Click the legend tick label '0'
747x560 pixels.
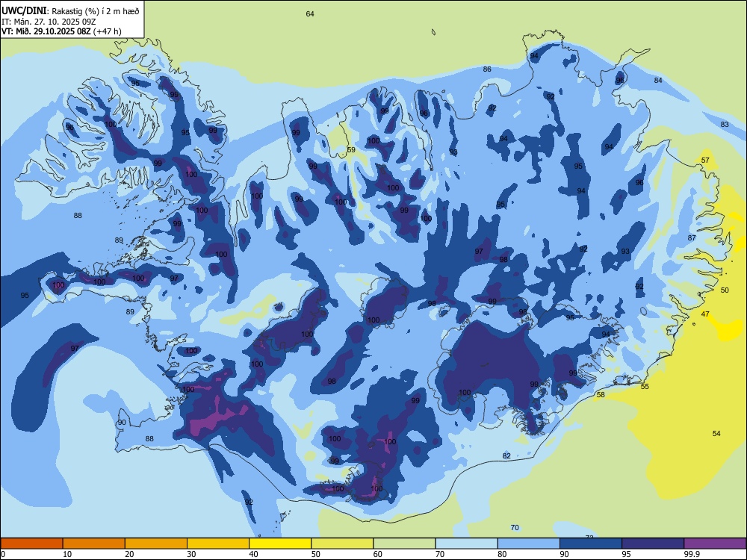[3, 554]
